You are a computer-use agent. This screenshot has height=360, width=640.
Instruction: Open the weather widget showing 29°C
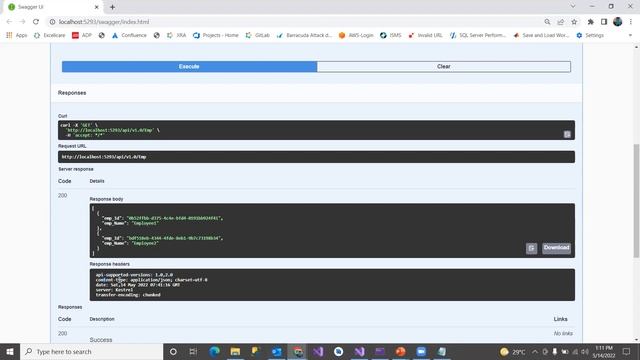513,351
